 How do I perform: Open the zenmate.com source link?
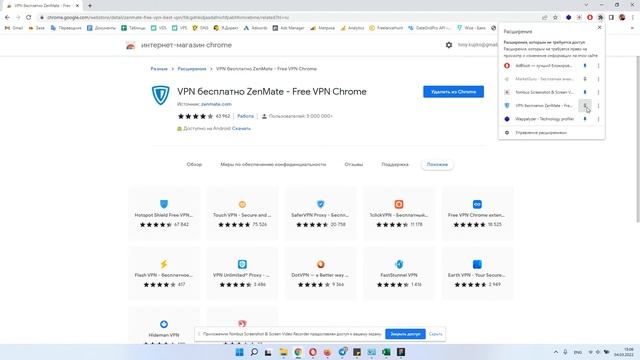pos(216,104)
